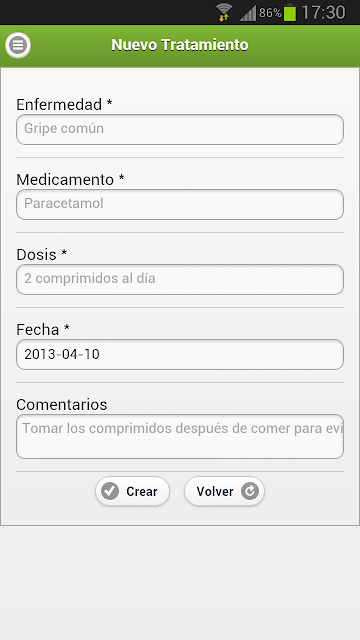Create the treatment with the Crear button

point(132,491)
